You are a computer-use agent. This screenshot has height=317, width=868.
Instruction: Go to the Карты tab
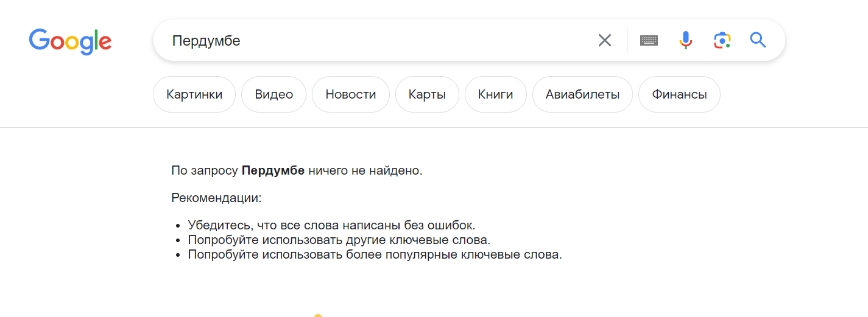(x=427, y=94)
